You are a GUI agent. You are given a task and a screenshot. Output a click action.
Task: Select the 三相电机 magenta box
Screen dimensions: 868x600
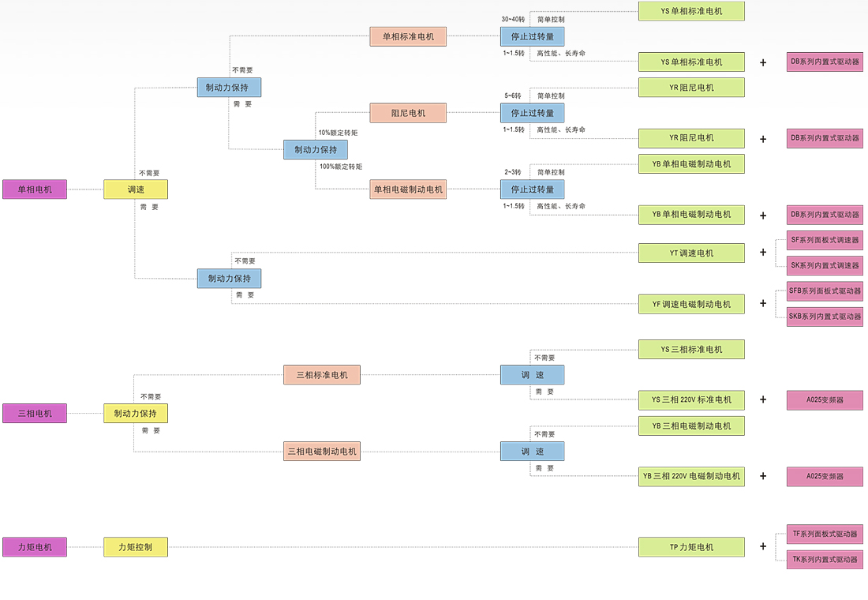(35, 414)
